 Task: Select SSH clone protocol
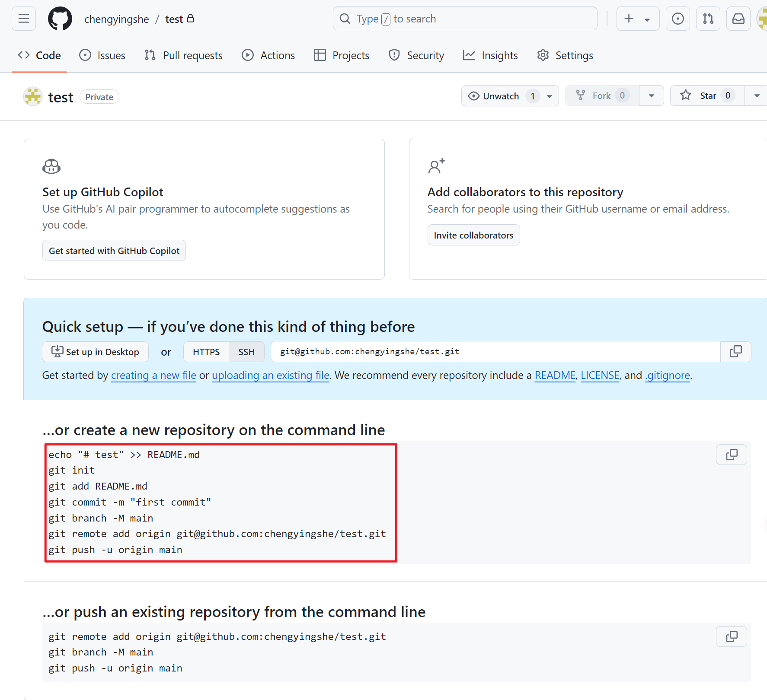click(x=246, y=352)
